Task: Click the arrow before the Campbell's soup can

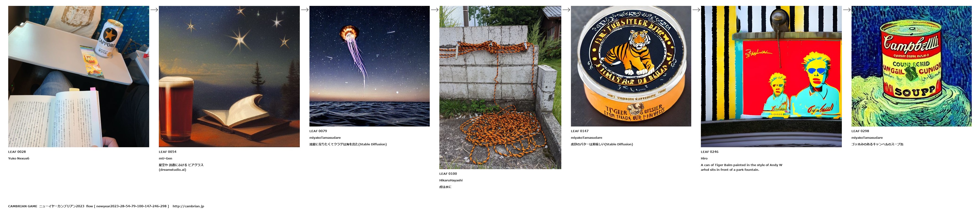Action: pyautogui.click(x=847, y=10)
